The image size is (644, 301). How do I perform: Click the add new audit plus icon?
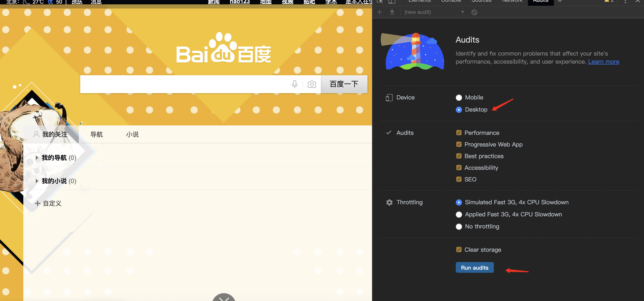(380, 12)
